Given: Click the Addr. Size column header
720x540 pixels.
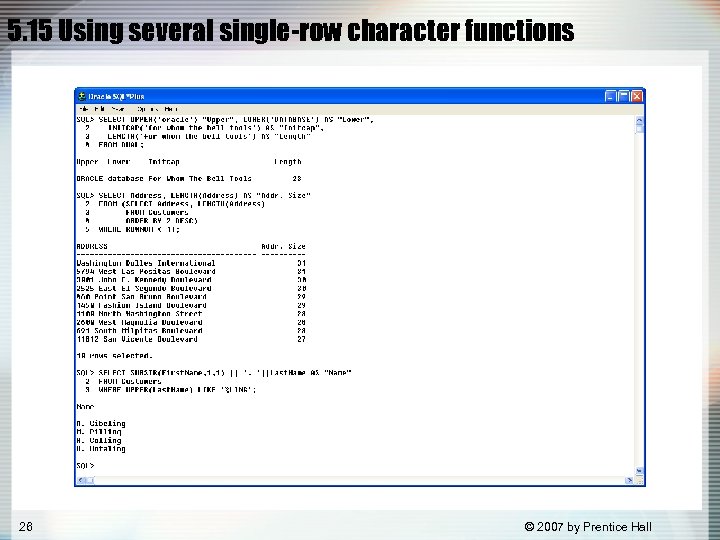Looking at the screenshot, I should click(283, 246).
